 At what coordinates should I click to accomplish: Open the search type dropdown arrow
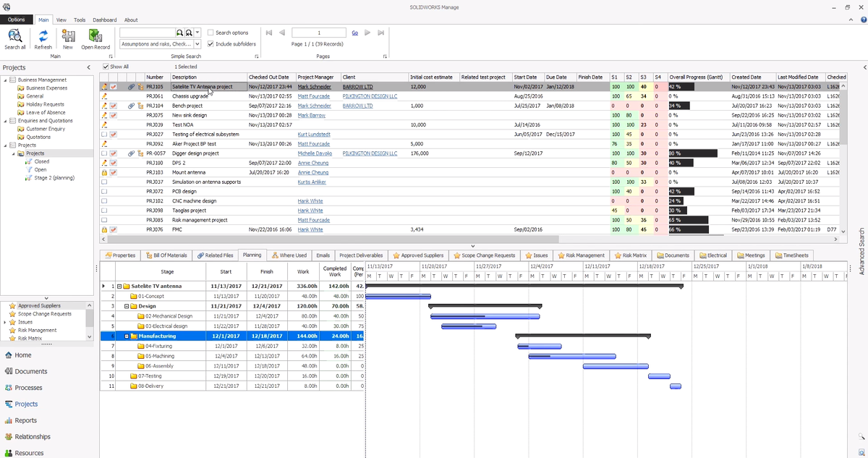click(196, 33)
